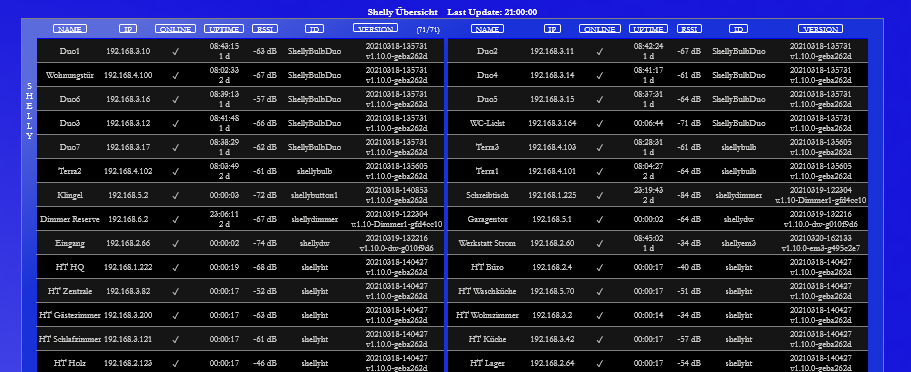The width and height of the screenshot is (911, 372).
Task: Sort by the right UPTIME column header
Action: click(648, 28)
